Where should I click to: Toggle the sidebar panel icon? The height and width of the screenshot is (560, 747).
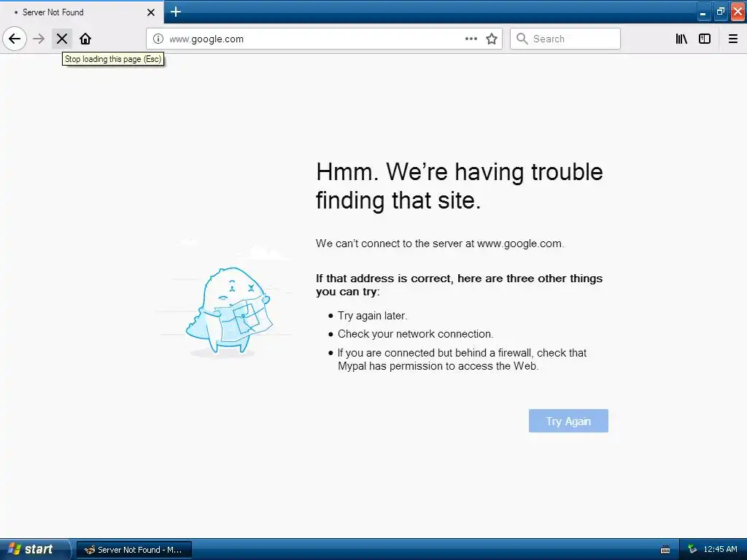click(705, 39)
